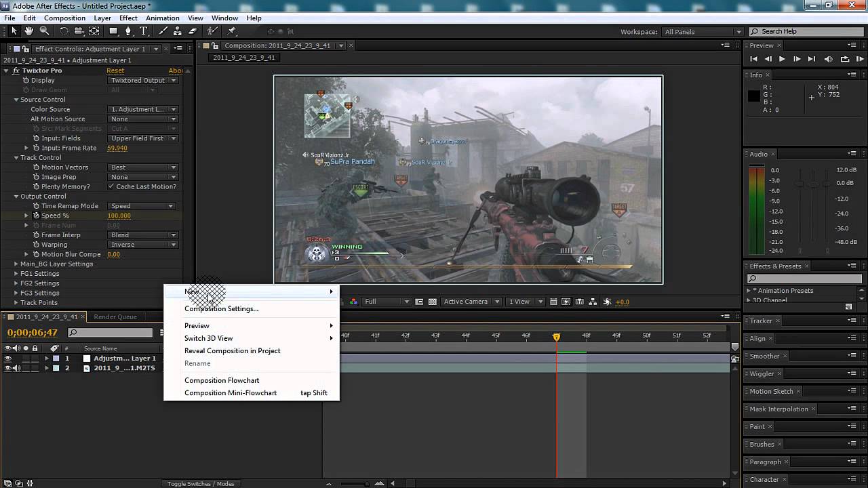
Task: Click the Fast Previews icon
Action: tap(566, 302)
